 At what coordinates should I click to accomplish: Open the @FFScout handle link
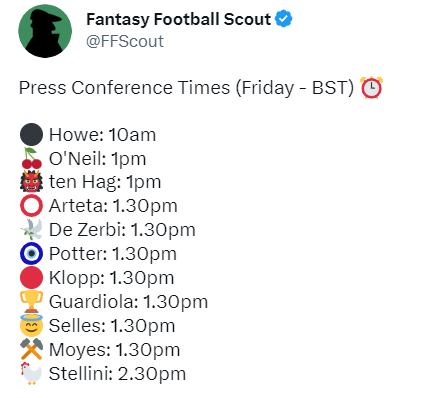pos(125,42)
